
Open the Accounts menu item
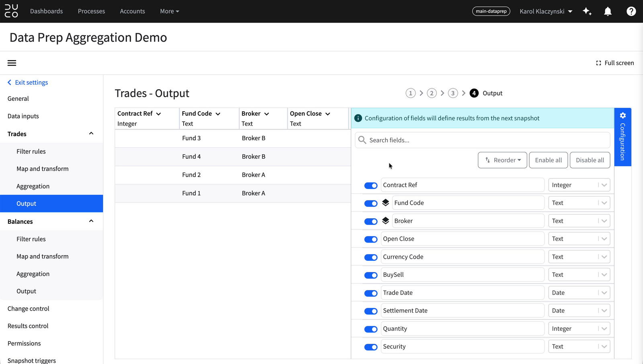point(132,11)
